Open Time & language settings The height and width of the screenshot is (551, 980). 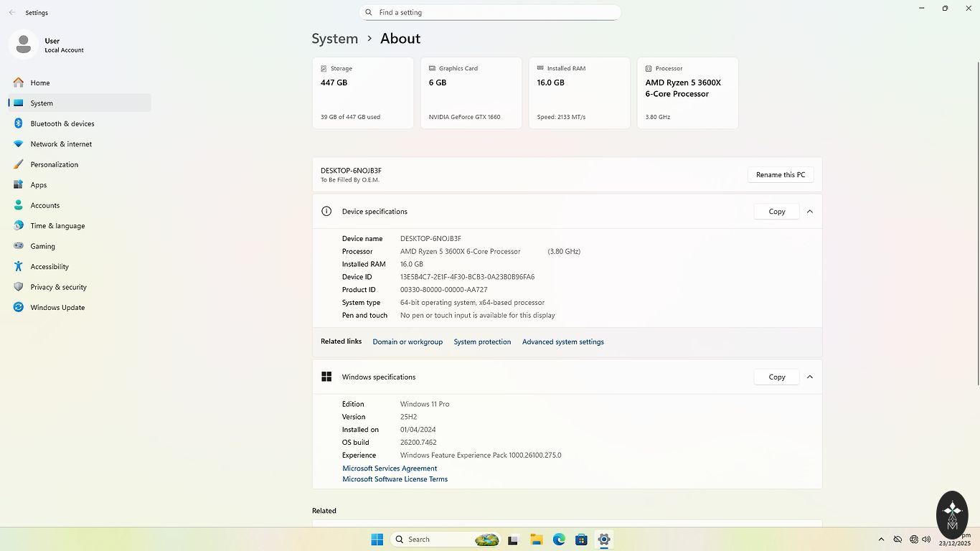click(x=57, y=225)
